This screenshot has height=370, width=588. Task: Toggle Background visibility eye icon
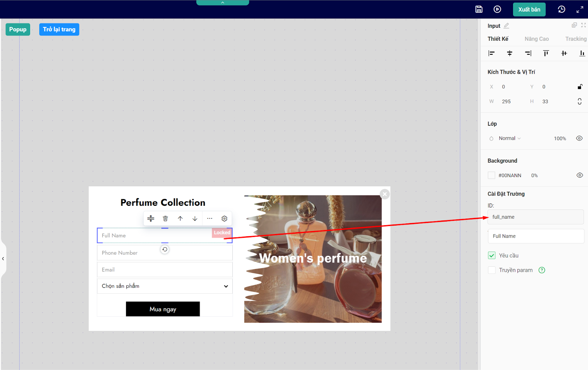580,175
